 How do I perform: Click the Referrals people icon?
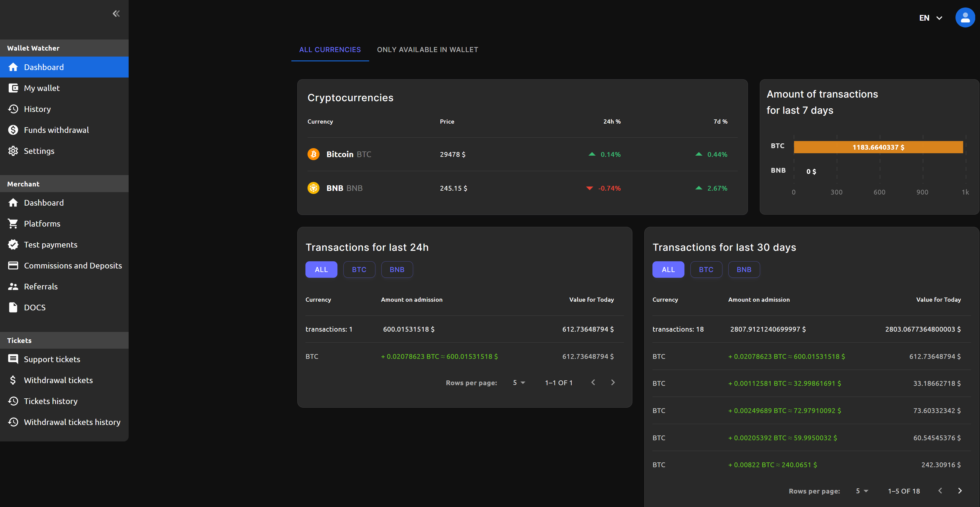click(x=13, y=286)
